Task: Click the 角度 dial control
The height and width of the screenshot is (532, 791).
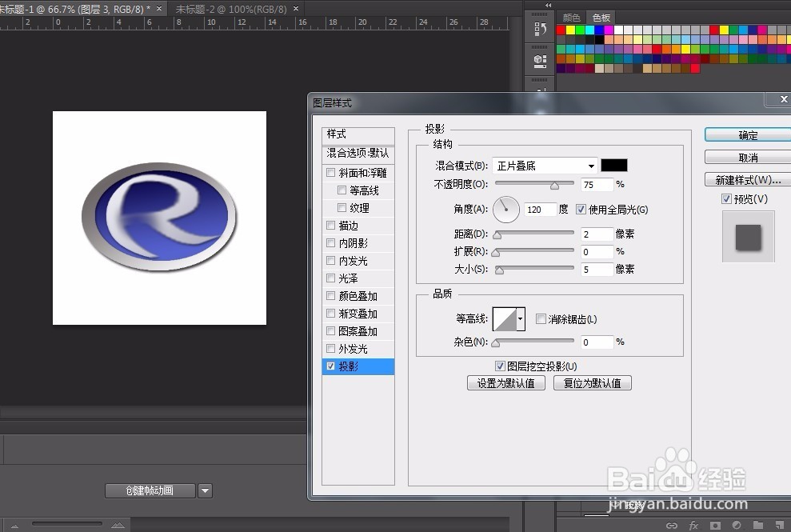Action: 506,210
